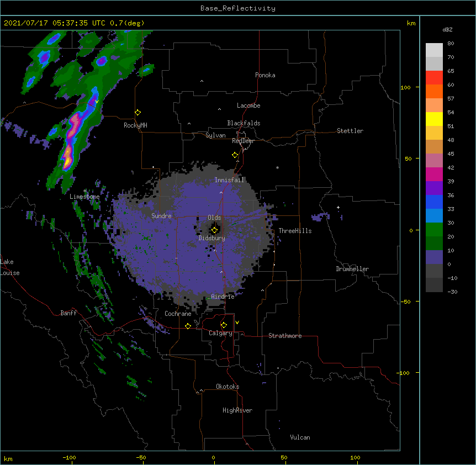The height and width of the screenshot is (465, 476).
Task: Click the ThreeHills town label
Action: pos(295,231)
